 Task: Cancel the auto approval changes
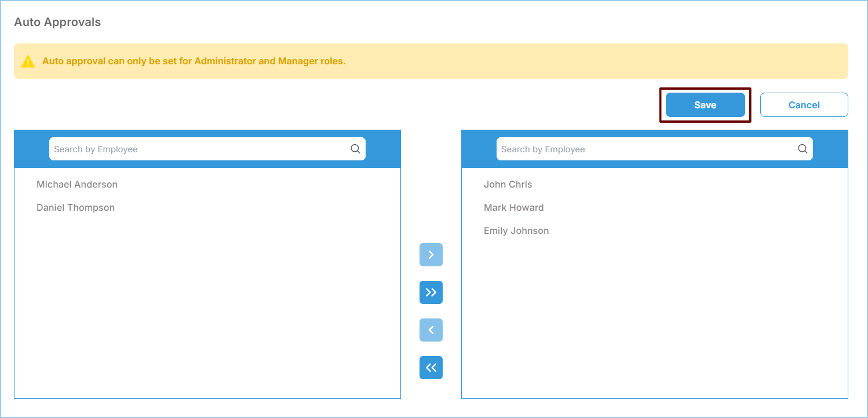point(804,105)
